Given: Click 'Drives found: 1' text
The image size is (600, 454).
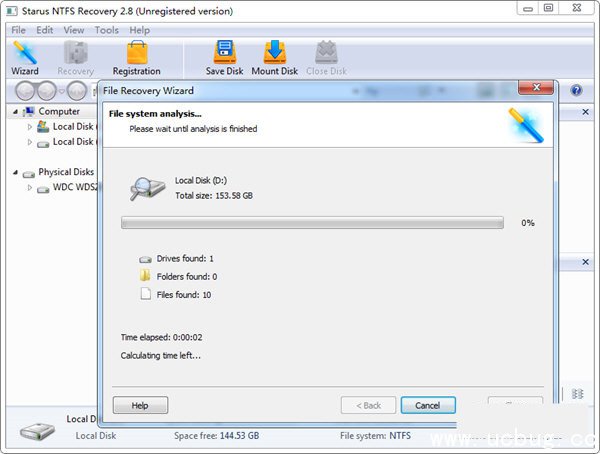Looking at the screenshot, I should pyautogui.click(x=185, y=258).
